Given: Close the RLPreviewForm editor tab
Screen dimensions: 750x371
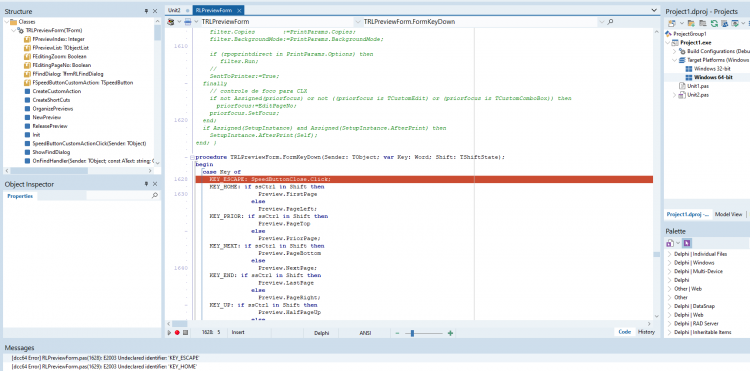Looking at the screenshot, I should pos(240,10).
